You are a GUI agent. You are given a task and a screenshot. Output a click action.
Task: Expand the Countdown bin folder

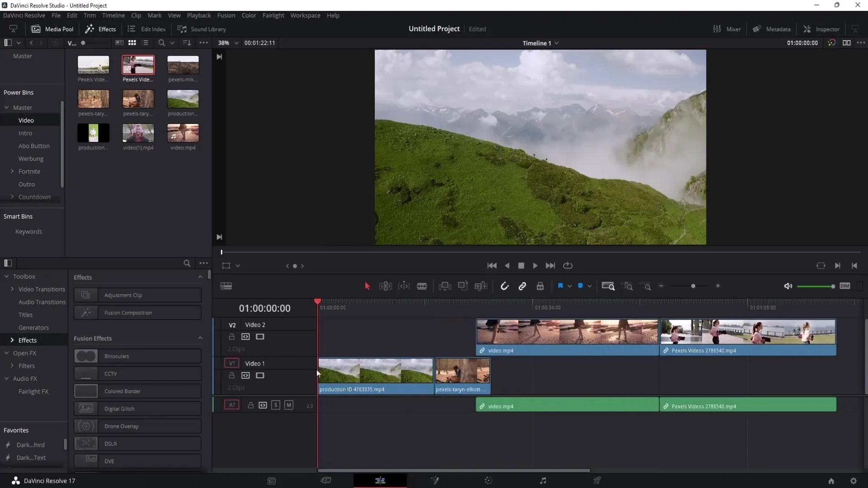(13, 197)
